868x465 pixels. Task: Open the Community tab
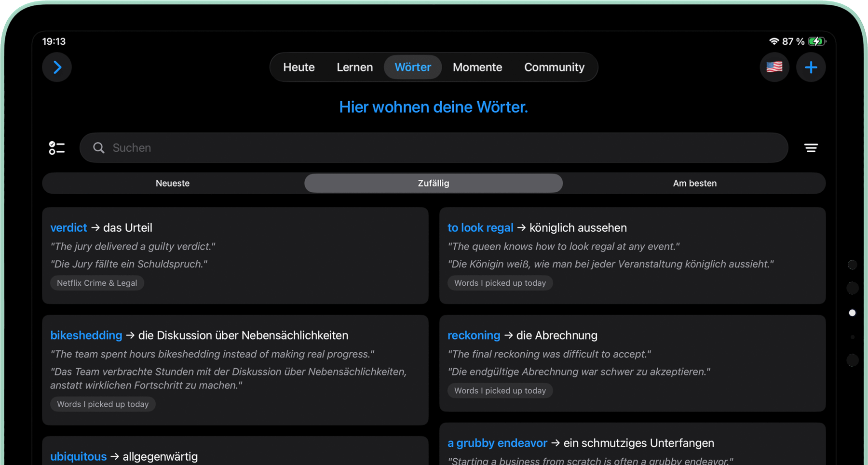(x=554, y=67)
